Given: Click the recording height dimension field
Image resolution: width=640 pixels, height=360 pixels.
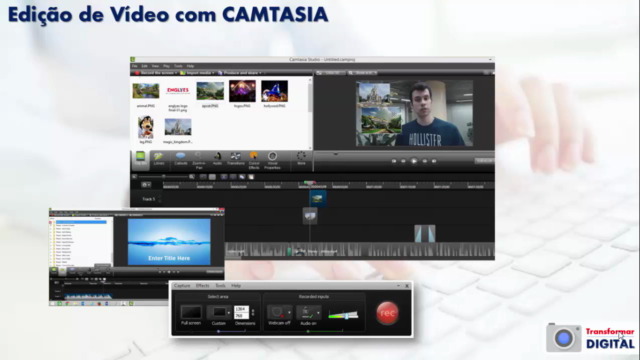Looking at the screenshot, I should pos(241,316).
